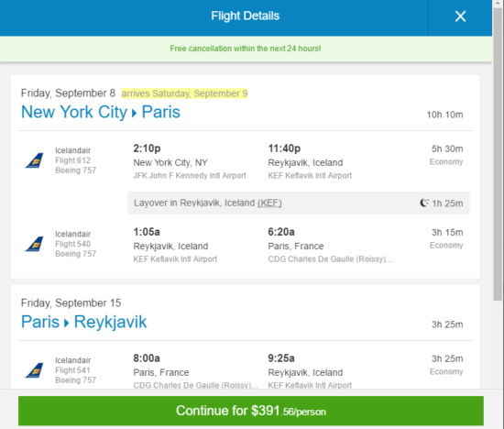Screen dimensions: 504x429
Task: Click the Icelandair logo for Flight 541
Action: (x=35, y=370)
